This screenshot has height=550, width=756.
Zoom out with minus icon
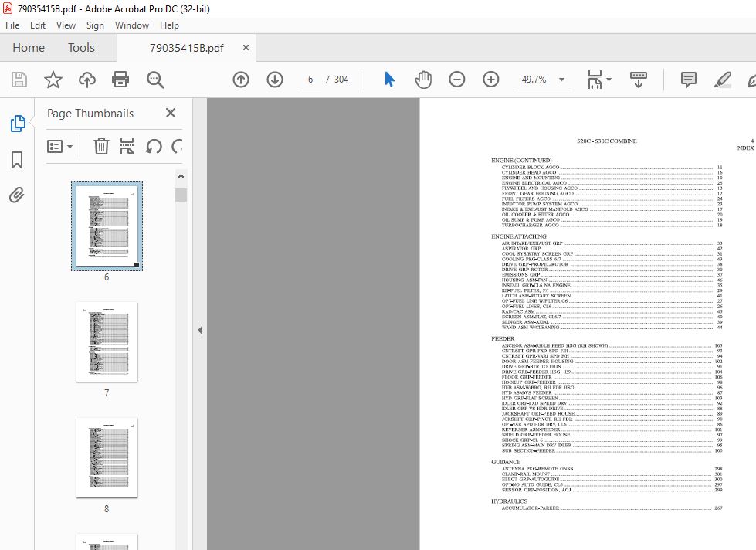click(456, 80)
